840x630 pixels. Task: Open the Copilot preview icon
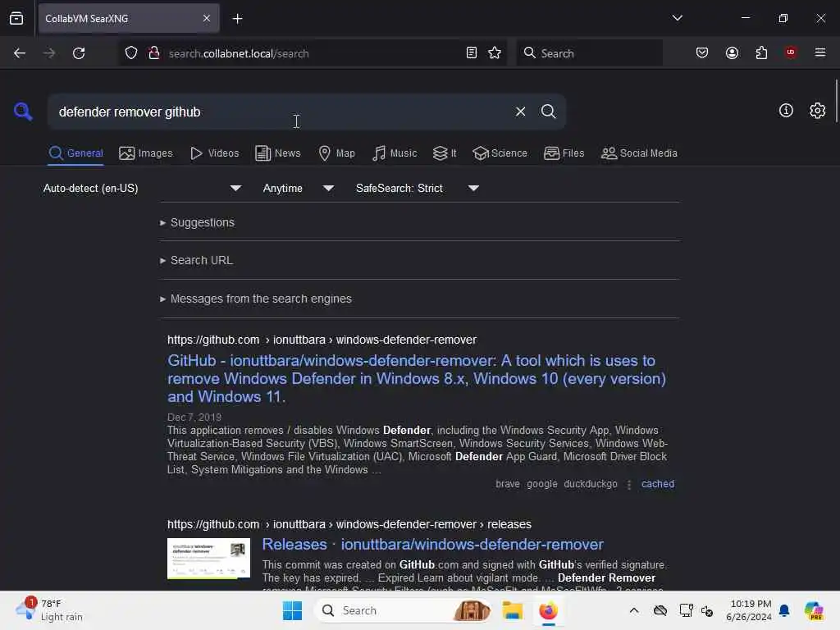click(813, 610)
